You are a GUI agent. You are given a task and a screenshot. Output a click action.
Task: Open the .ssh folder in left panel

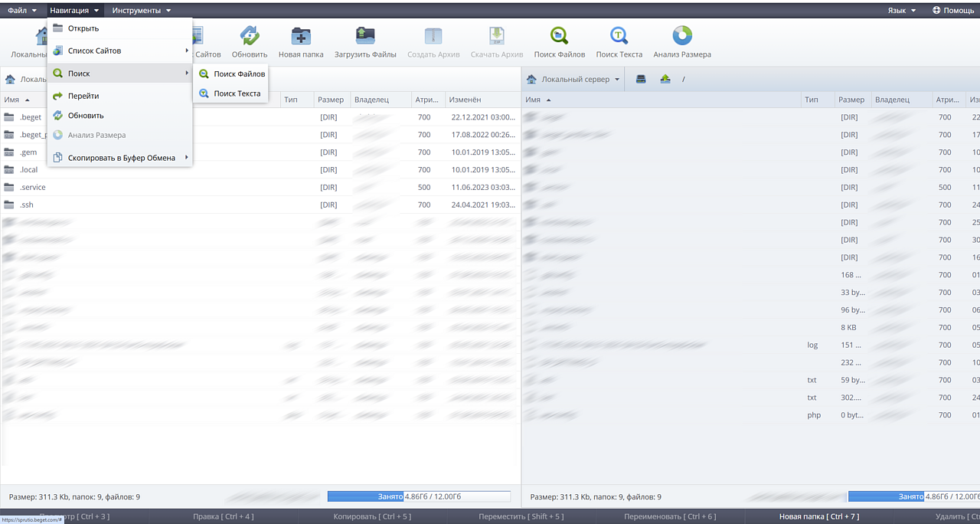point(27,205)
